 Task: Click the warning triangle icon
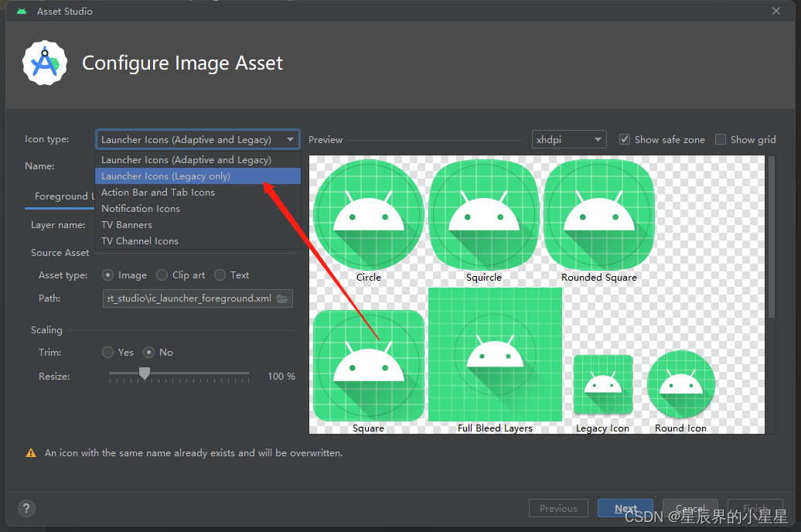coord(31,453)
